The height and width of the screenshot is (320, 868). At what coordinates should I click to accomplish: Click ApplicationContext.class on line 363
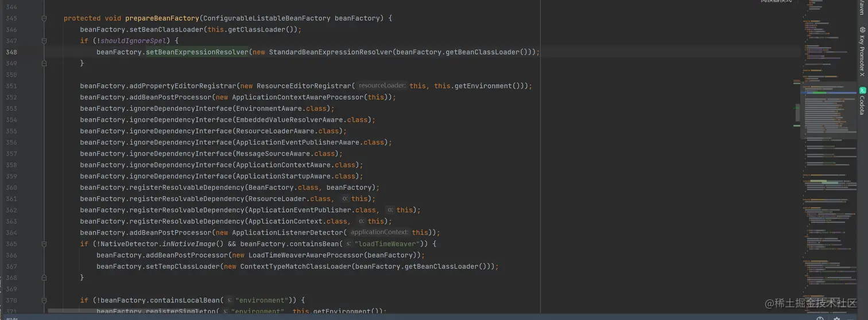(298, 221)
